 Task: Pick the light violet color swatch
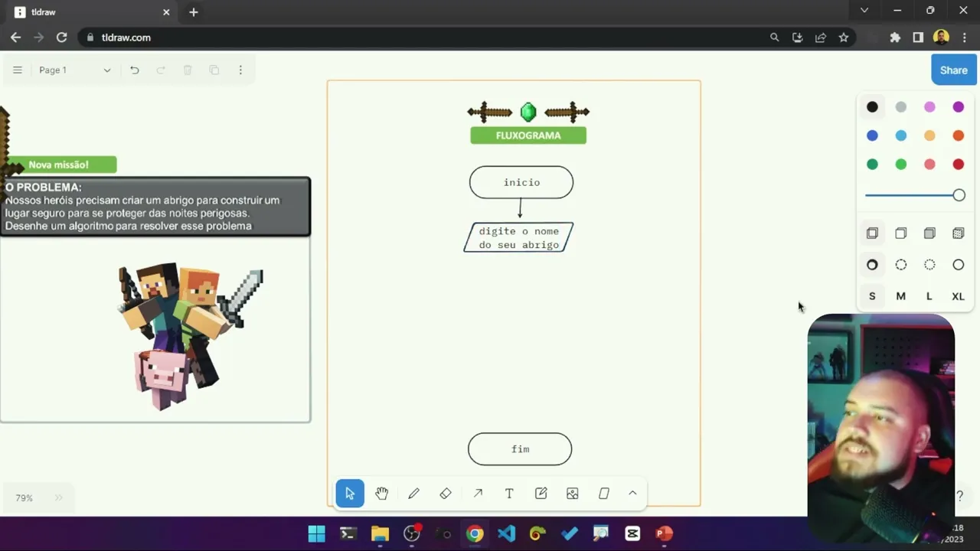click(x=929, y=107)
